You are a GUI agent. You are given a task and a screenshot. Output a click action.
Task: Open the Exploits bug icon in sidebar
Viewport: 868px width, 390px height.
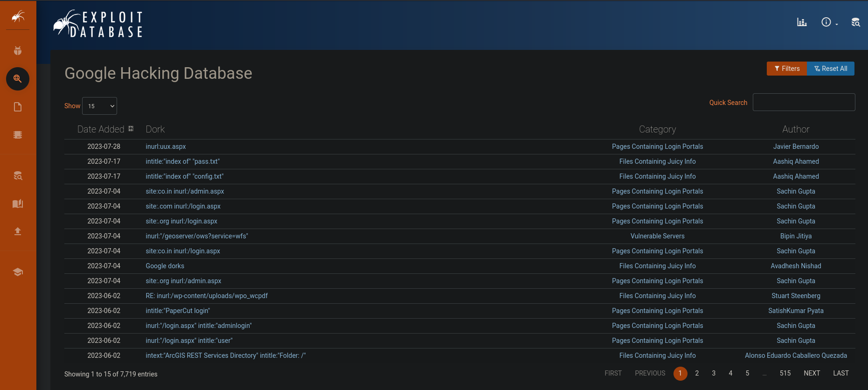[18, 51]
